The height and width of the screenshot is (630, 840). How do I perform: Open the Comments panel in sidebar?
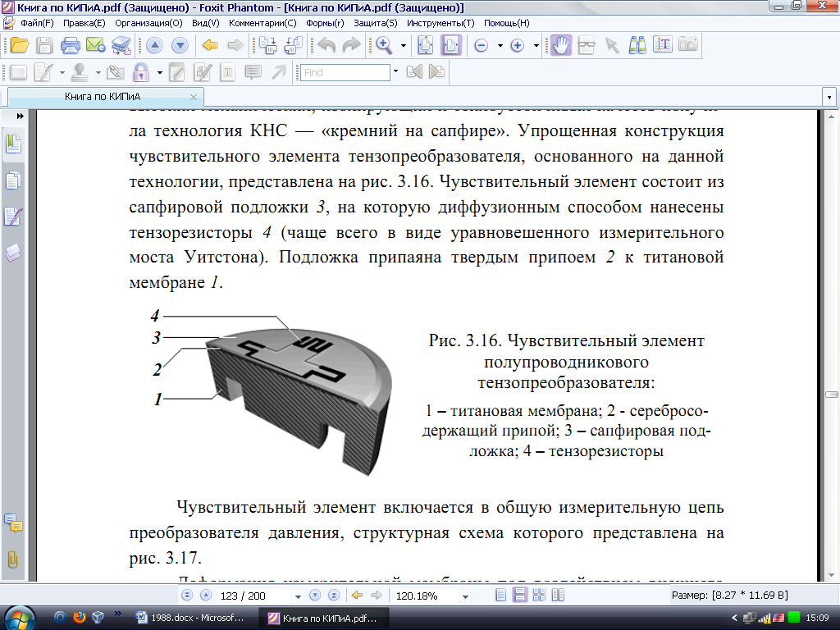13,523
